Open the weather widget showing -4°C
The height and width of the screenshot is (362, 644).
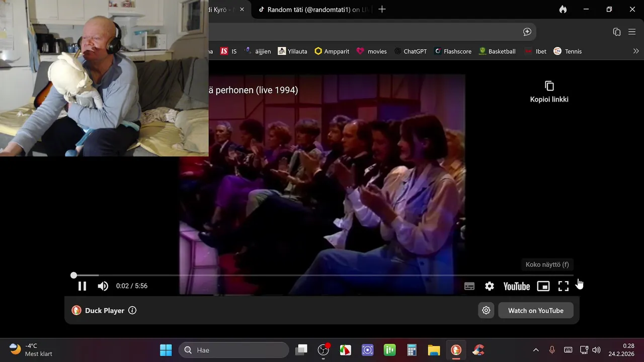[31, 350]
